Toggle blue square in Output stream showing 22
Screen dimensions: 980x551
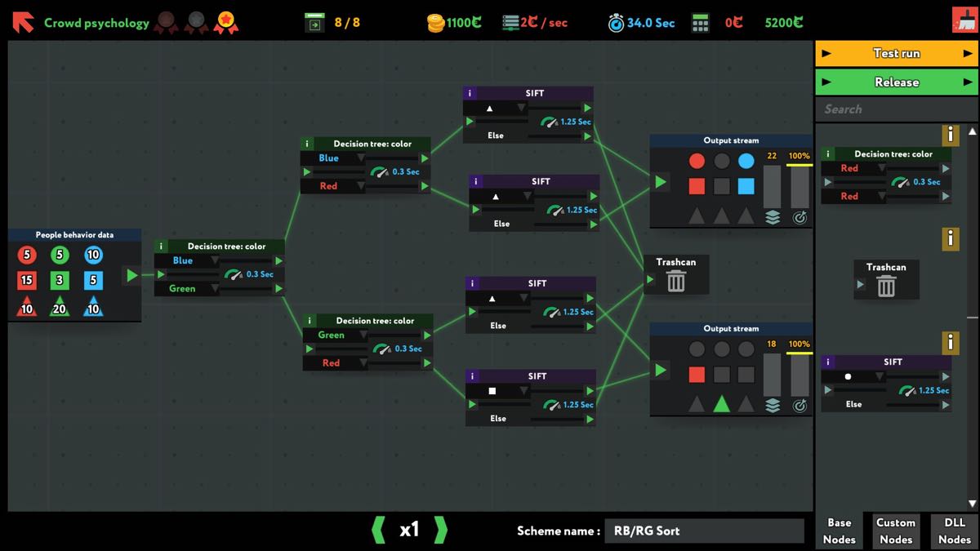746,186
